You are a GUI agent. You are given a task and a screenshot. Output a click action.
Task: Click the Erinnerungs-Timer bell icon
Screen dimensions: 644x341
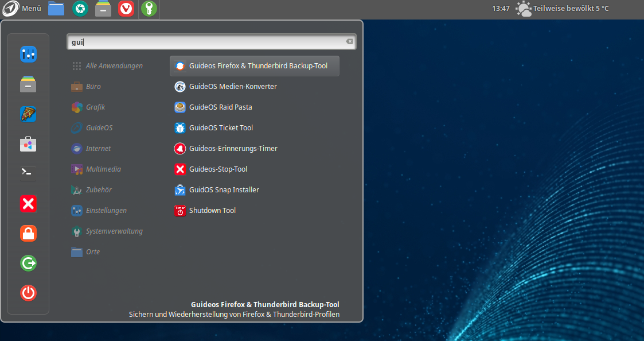[180, 149]
